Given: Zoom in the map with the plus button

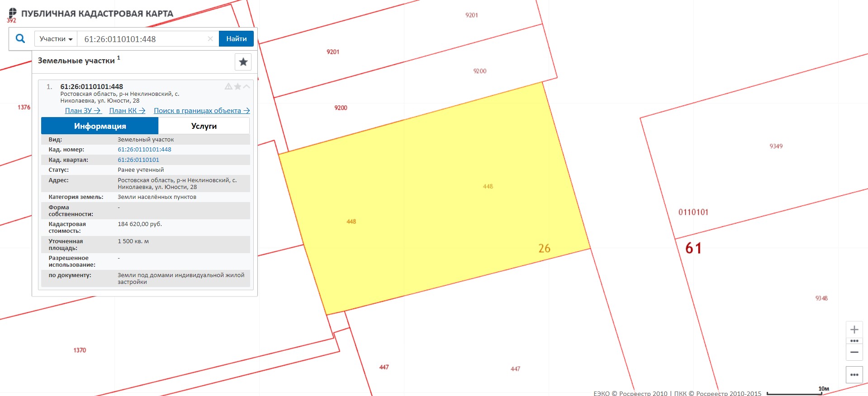Looking at the screenshot, I should point(854,329).
